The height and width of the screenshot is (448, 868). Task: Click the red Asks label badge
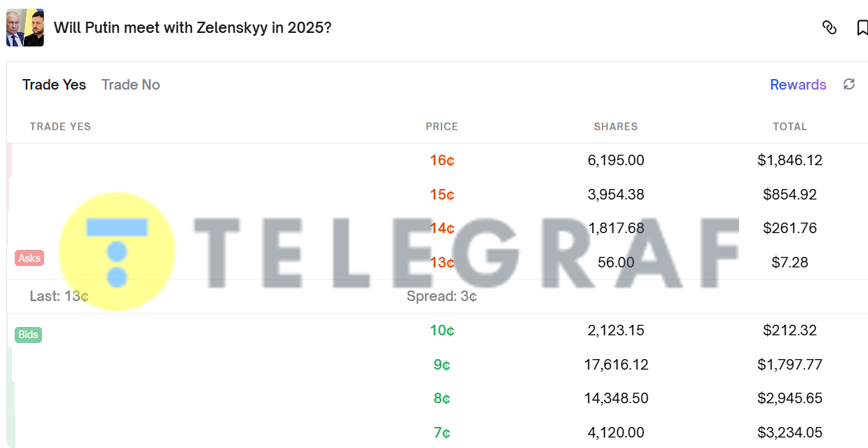click(29, 258)
